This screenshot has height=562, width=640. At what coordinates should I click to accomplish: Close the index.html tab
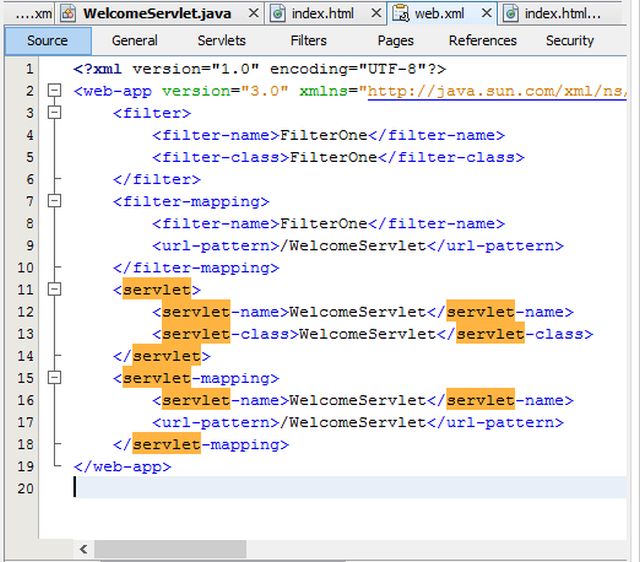click(x=376, y=13)
